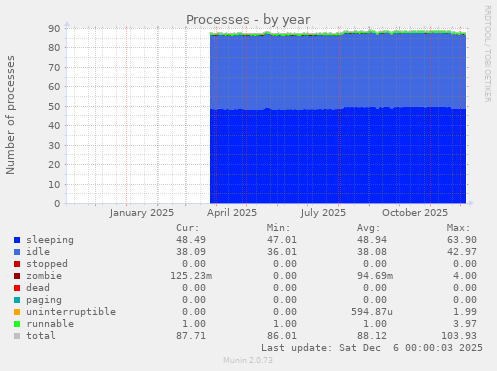Click the dead legend color swatch
Screen dimensions: 497x371
17,288
